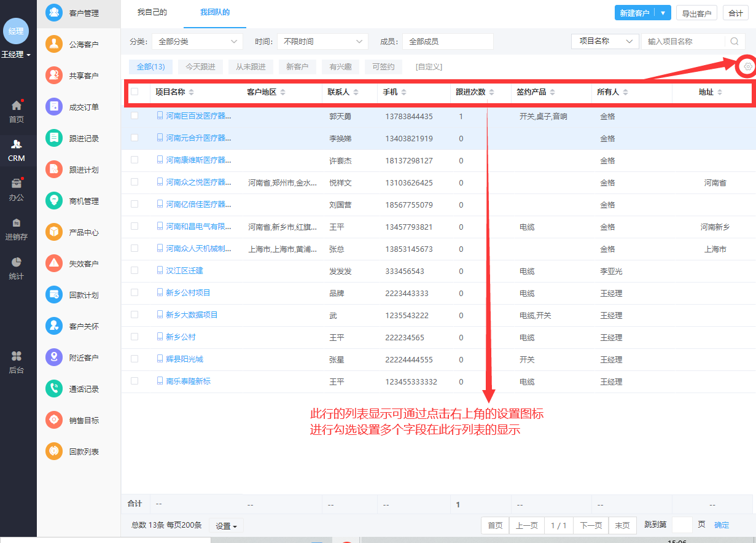The image size is (756, 543).
Task: Click the 合计 button
Action: coord(736,13)
